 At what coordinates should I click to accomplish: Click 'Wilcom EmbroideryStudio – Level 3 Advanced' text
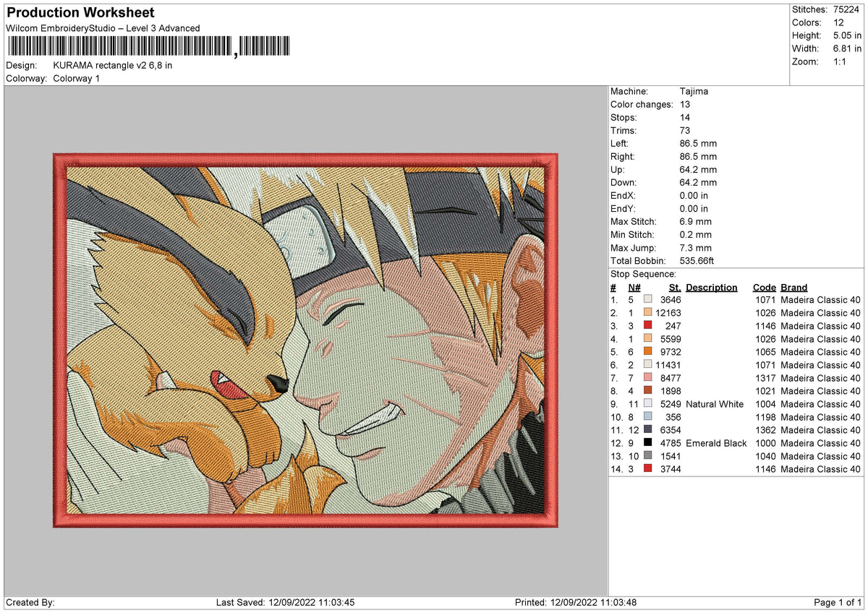click(x=103, y=28)
